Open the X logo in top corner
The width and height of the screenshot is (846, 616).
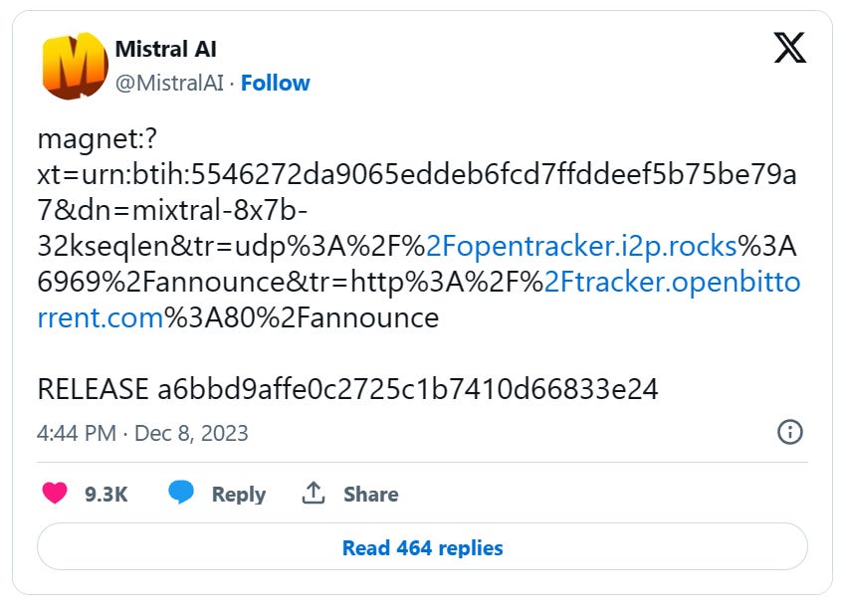[x=790, y=48]
